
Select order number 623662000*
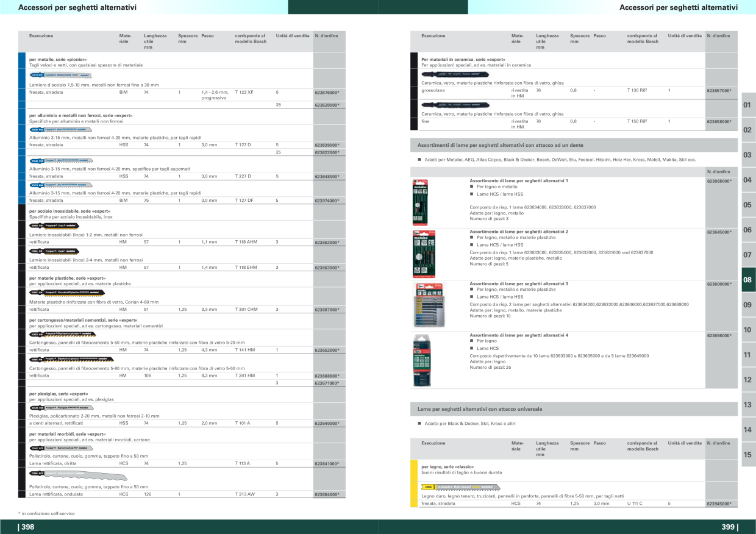[x=327, y=243]
